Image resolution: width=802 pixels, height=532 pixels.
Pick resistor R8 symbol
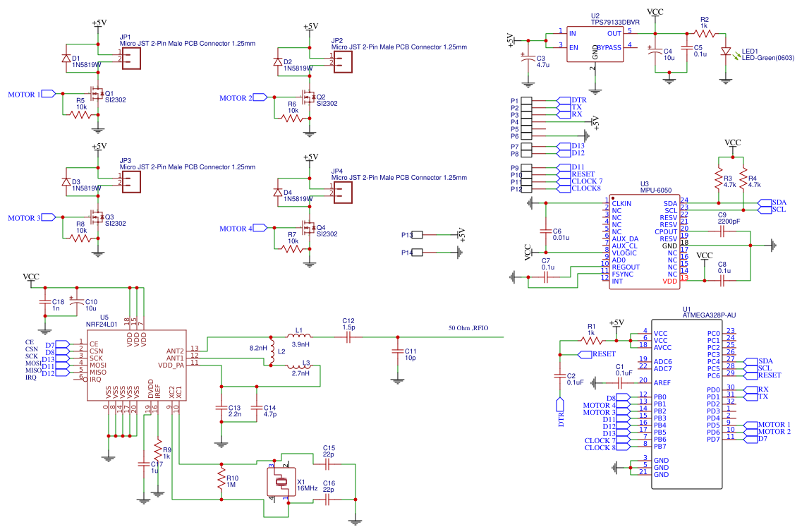(x=80, y=238)
